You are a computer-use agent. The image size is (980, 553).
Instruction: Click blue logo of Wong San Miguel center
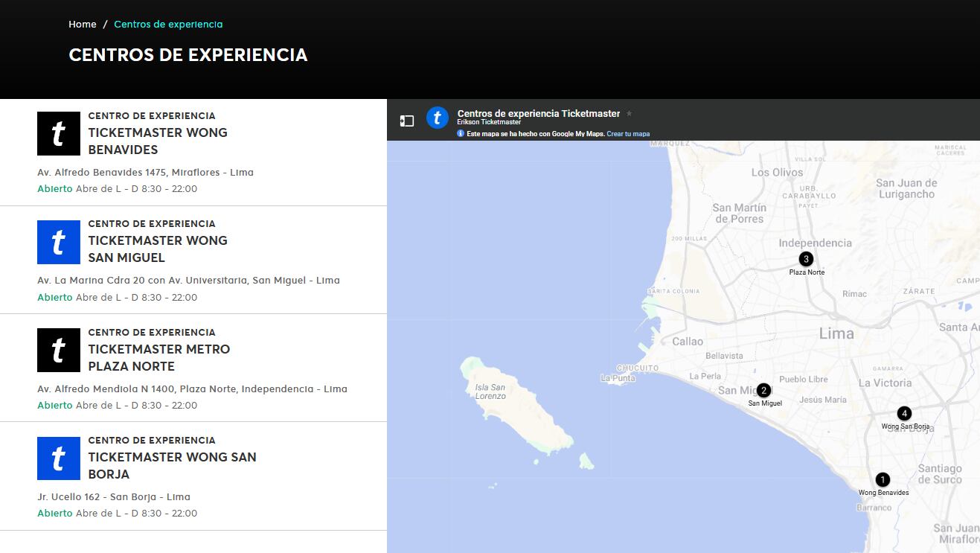click(x=59, y=242)
